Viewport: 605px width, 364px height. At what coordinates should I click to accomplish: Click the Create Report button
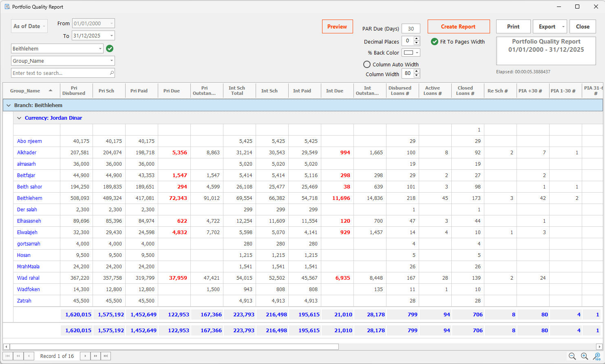pyautogui.click(x=459, y=26)
